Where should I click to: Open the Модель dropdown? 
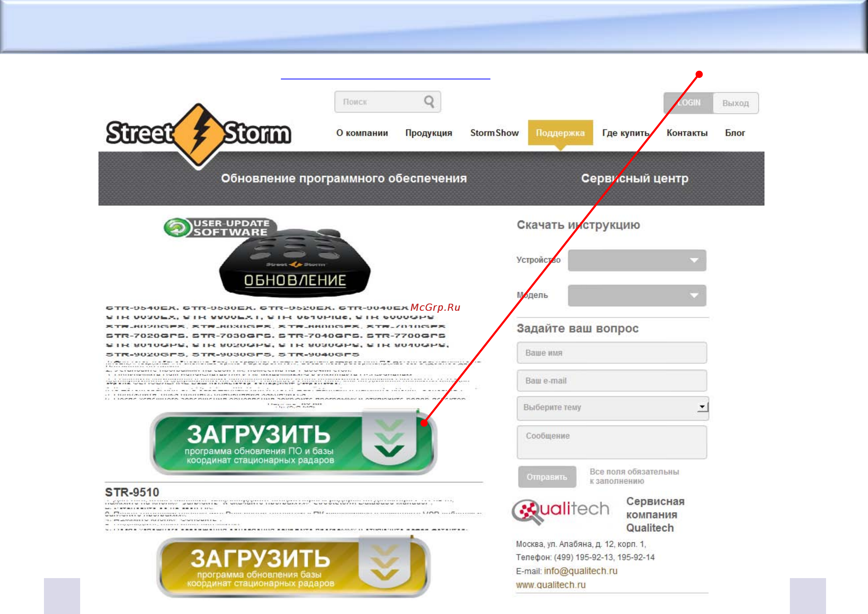(x=637, y=295)
